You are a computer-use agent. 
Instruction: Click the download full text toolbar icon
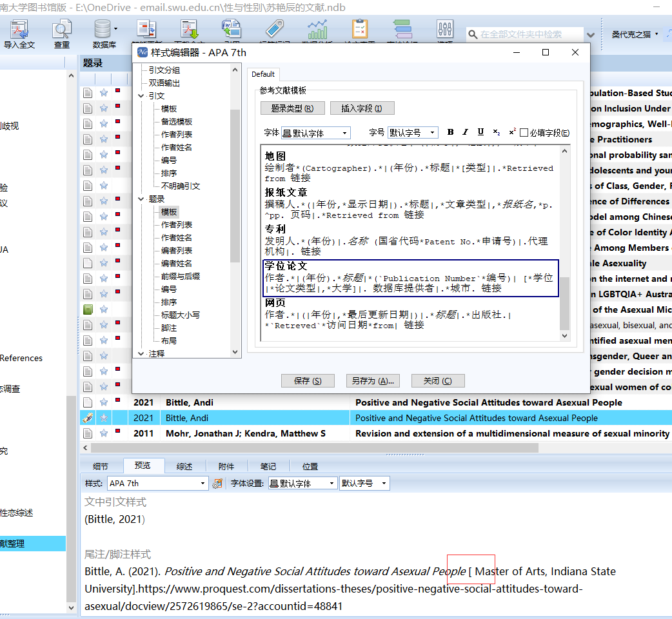click(189, 30)
